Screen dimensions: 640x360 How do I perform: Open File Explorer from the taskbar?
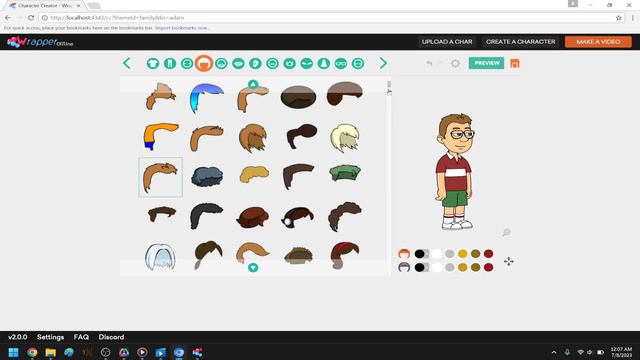click(51, 352)
